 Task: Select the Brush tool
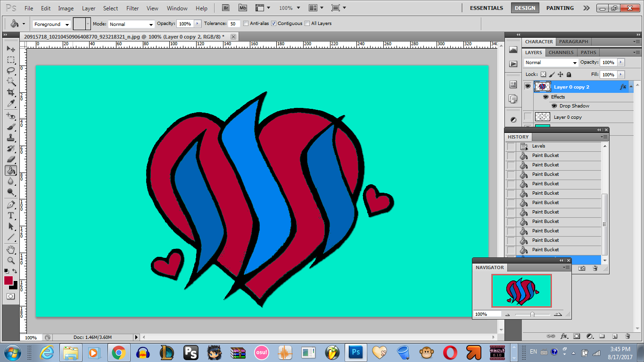(11, 127)
